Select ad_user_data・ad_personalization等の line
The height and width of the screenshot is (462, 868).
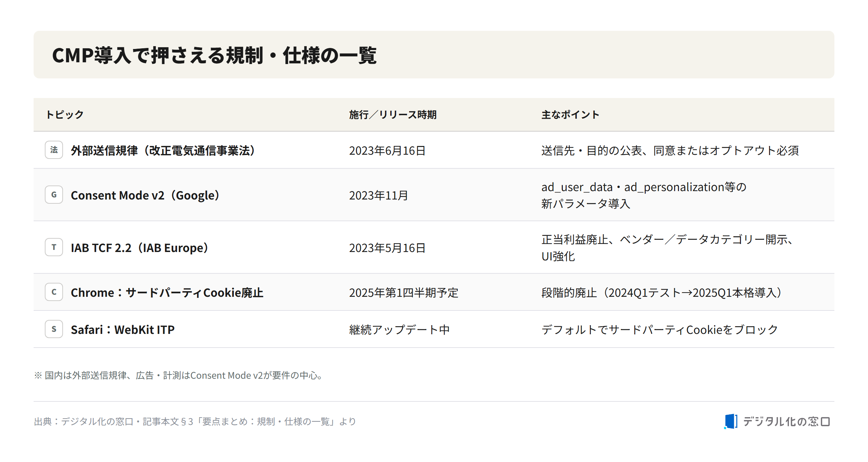[644, 187]
